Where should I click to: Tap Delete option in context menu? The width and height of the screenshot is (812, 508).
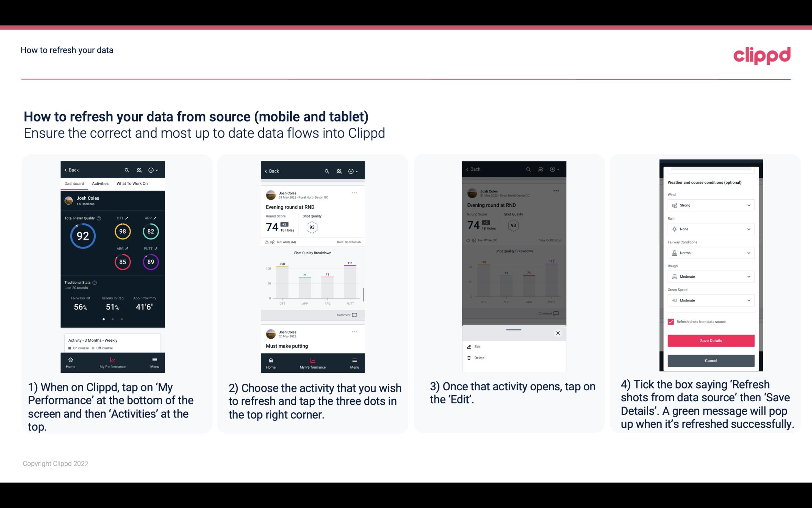click(x=479, y=357)
